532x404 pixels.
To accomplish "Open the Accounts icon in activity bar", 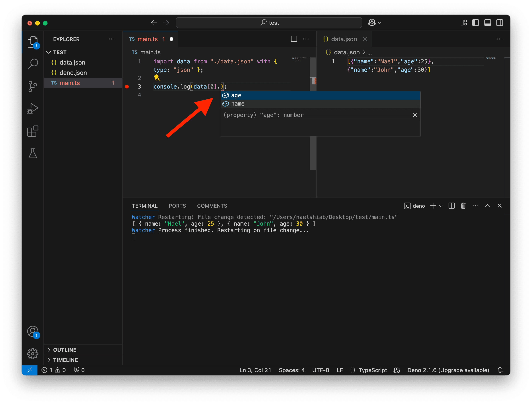I will [x=33, y=332].
